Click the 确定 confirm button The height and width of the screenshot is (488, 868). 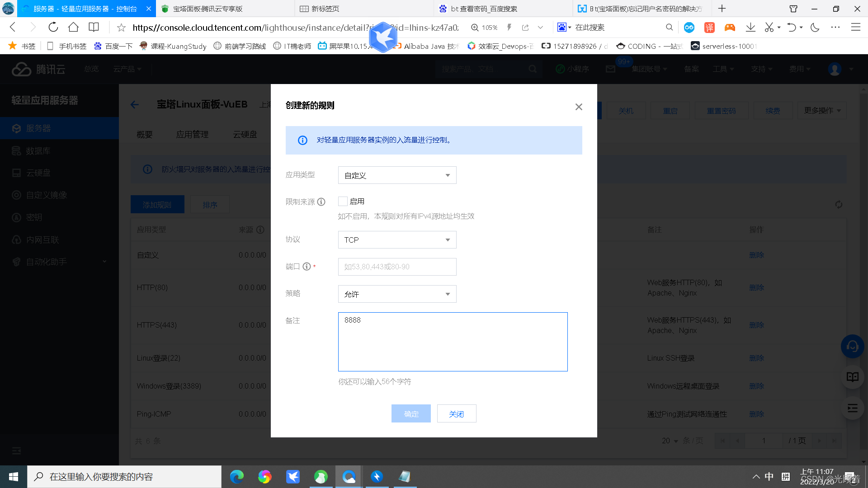pyautogui.click(x=411, y=414)
